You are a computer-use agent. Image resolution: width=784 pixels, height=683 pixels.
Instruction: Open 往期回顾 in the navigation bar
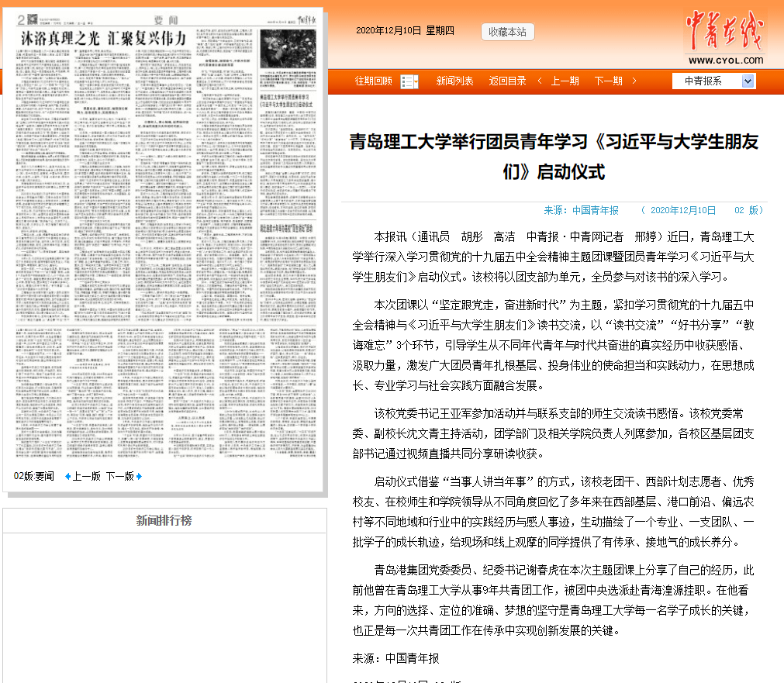pos(373,81)
